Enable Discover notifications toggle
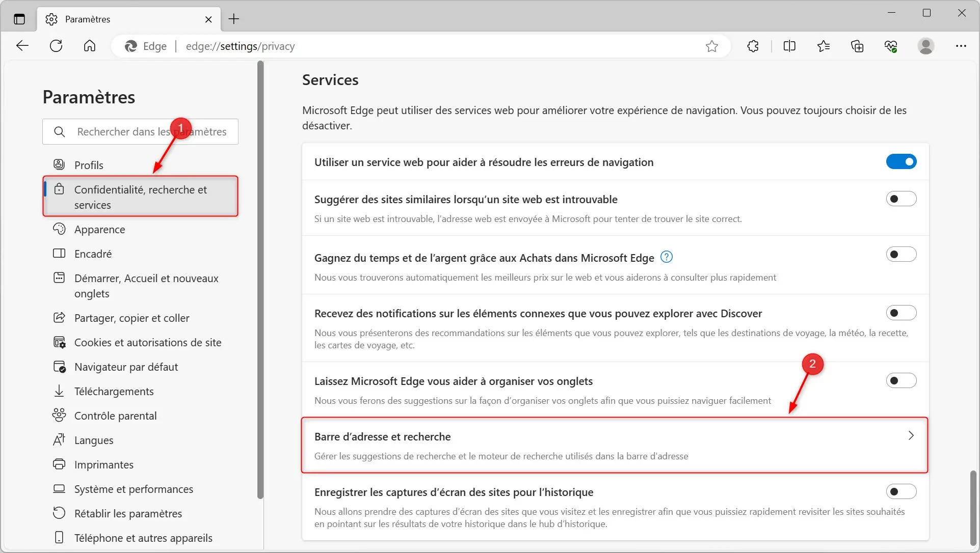 click(x=901, y=313)
